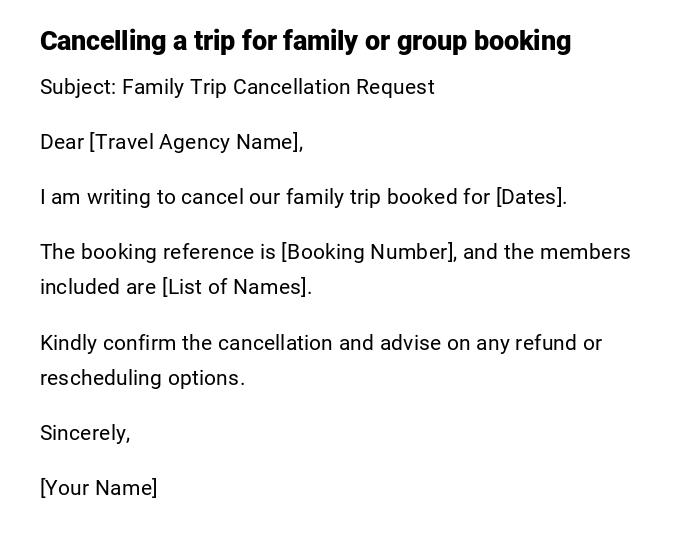Click the word "Subject:" in the letter
Image resolution: width=700 pixels, height=550 pixels.
pyautogui.click(x=78, y=87)
